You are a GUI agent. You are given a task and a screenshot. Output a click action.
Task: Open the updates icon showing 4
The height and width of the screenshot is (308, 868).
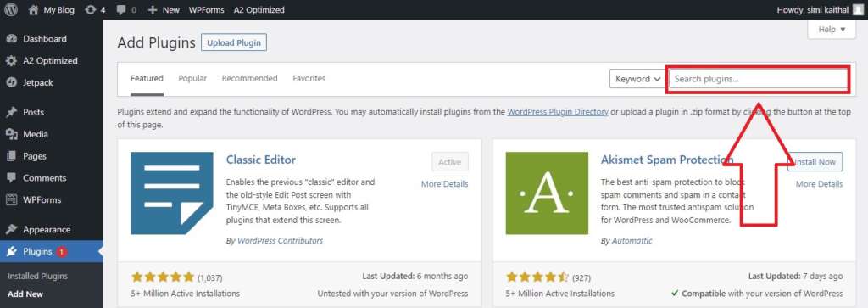click(x=91, y=10)
